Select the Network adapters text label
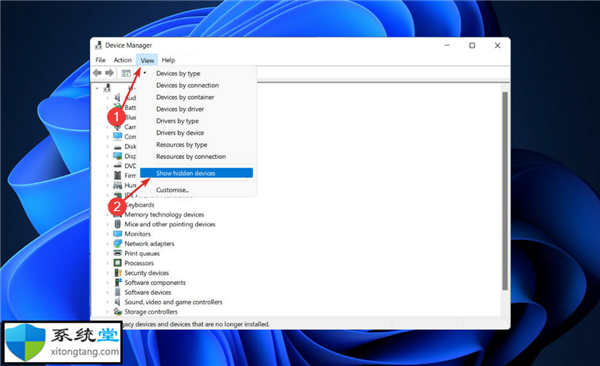Viewport: 600px width, 366px height. 149,243
